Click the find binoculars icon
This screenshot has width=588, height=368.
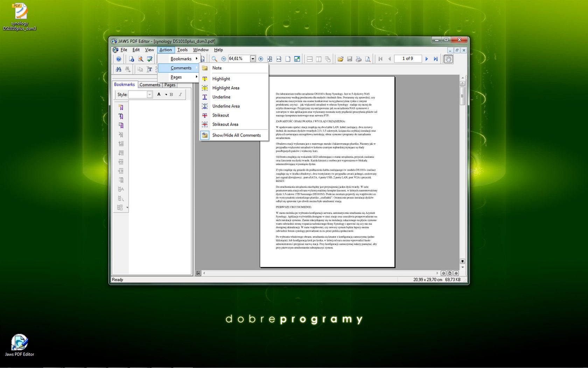coord(119,69)
